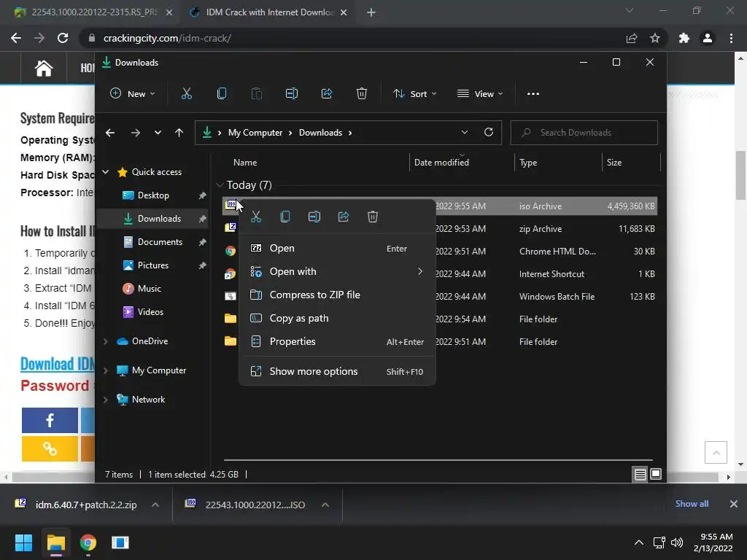Reload the crackingcity.com page
Viewport: 747px width, 560px height.
click(x=63, y=38)
